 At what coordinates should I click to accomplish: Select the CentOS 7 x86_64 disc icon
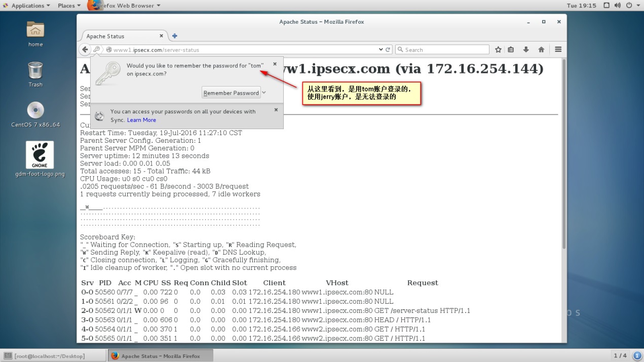[35, 114]
